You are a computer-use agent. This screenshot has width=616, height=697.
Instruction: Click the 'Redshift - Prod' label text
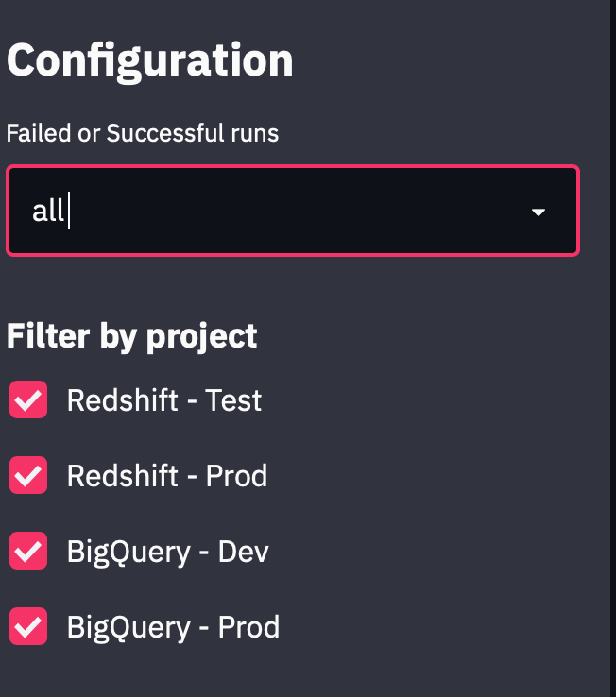166,475
